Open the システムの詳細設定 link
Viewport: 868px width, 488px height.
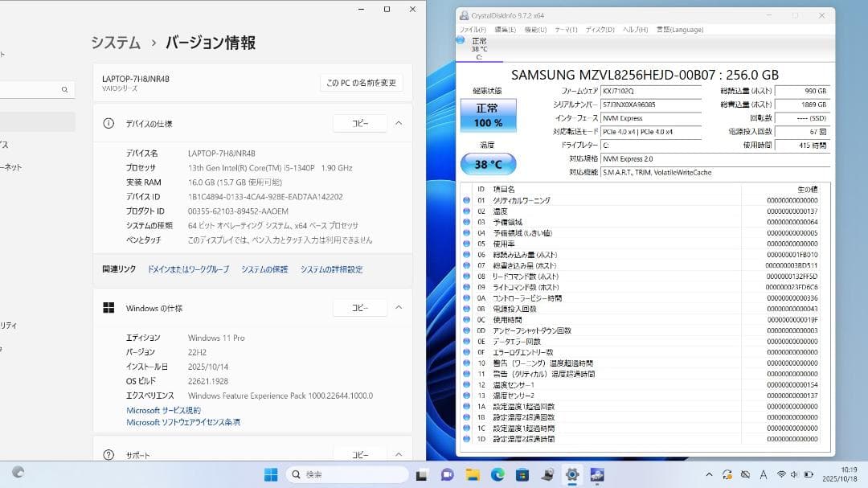[x=333, y=270]
